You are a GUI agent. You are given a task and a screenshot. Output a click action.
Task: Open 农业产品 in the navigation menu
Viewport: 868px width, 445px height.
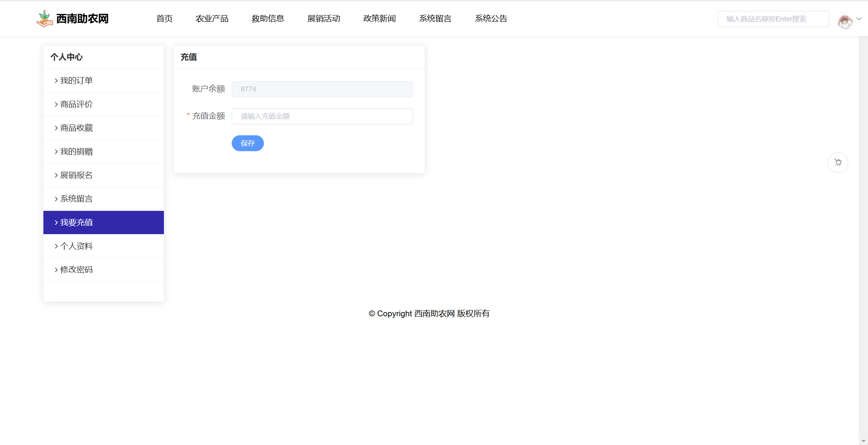(212, 19)
